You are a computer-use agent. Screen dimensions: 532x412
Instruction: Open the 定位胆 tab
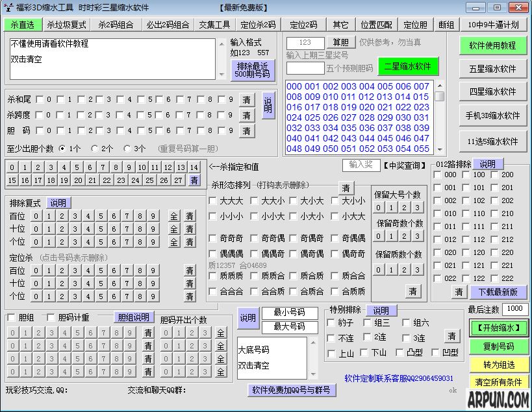[x=415, y=25]
